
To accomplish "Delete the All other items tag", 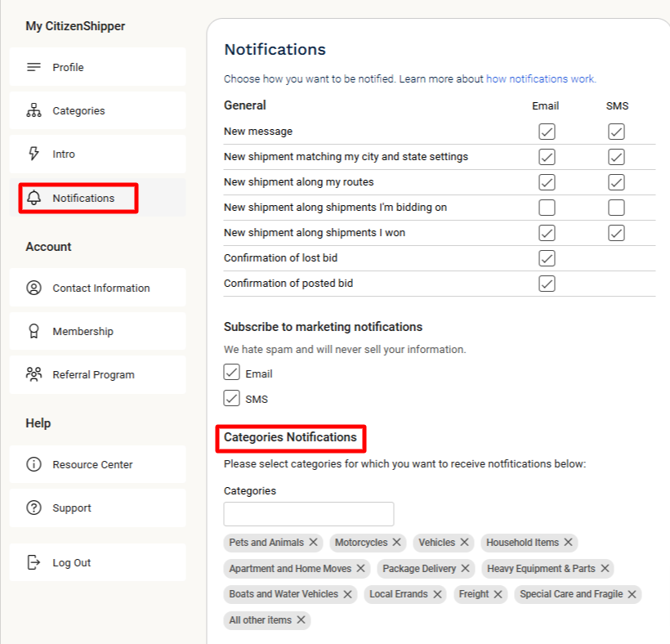I will (x=301, y=620).
